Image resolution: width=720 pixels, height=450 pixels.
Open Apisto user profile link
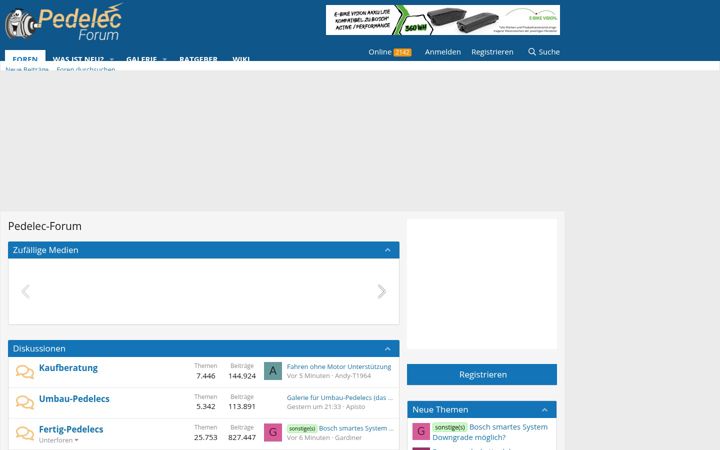coord(355,406)
